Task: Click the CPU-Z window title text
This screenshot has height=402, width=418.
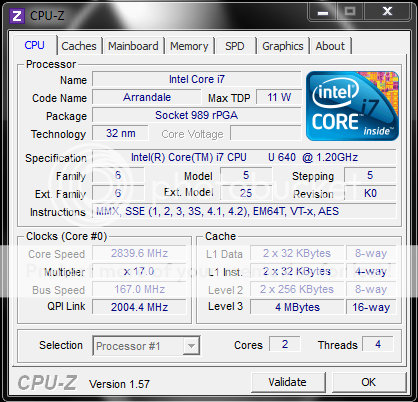Action: tap(47, 15)
